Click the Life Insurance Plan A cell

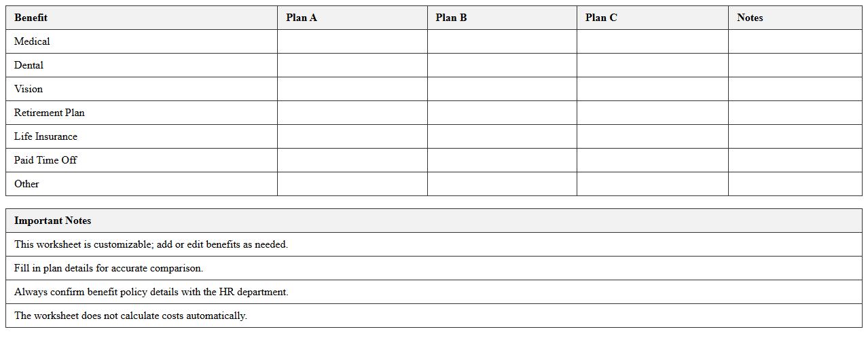coord(352,136)
